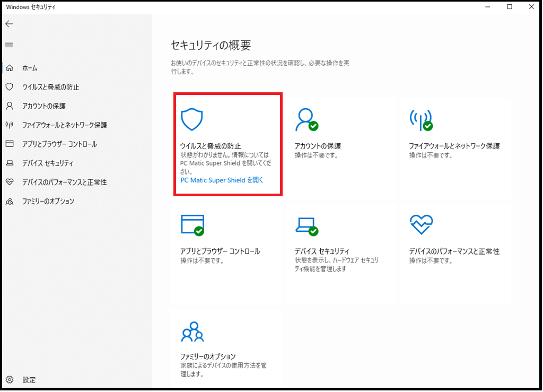This screenshot has width=543, height=392.
Task: Go to ウイルスと脅威の防止 in sidebar
Action: pos(50,87)
